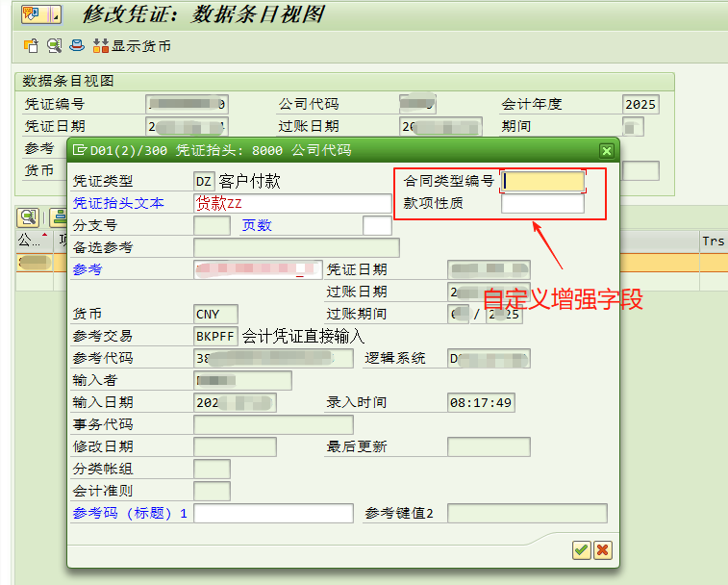Click the 公司代码 field in background window
Image resolution: width=728 pixels, height=585 pixels.
coord(417,105)
